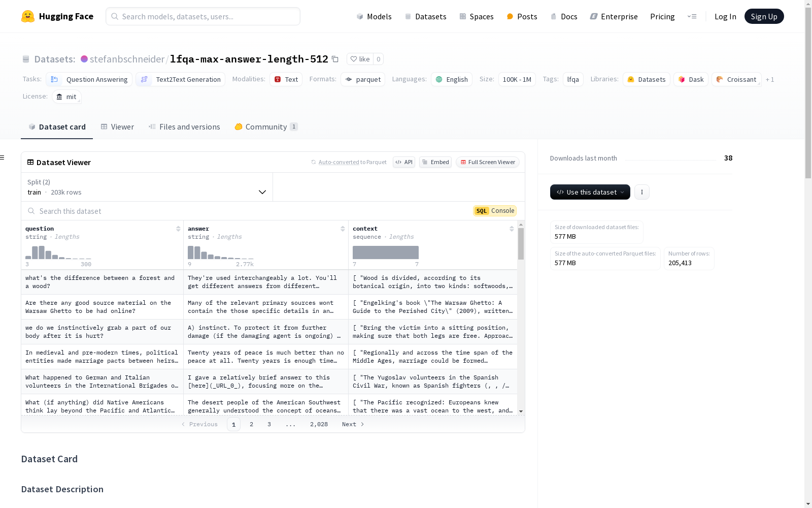Open the SQL Console
The height and width of the screenshot is (508, 812).
click(x=495, y=211)
